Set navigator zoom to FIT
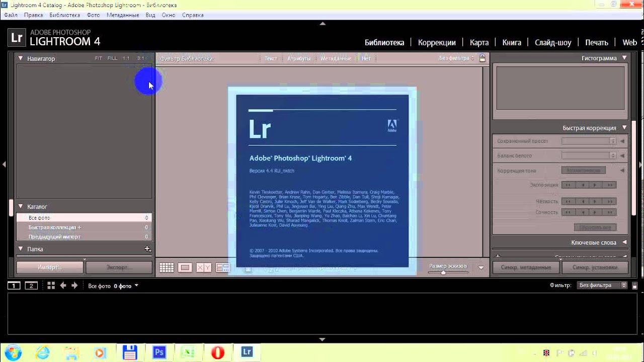644x362 pixels. [98, 58]
